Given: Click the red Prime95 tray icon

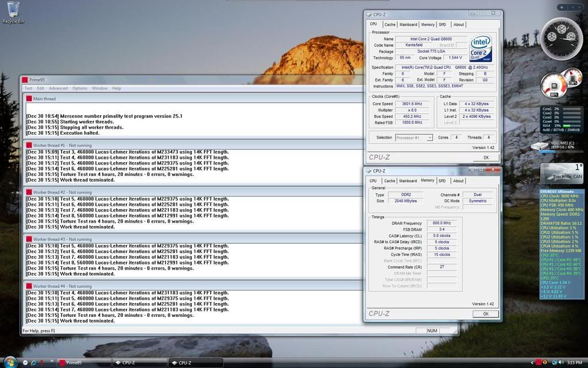Looking at the screenshot, I should pos(539,362).
